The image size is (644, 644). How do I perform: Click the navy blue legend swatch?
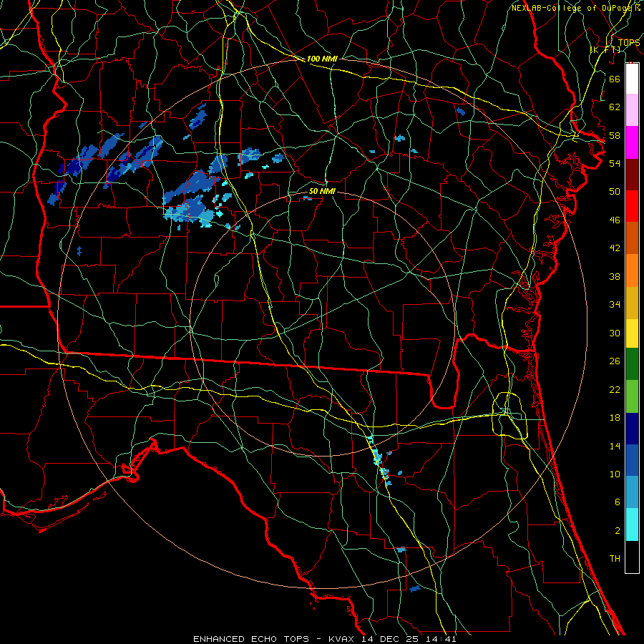632,429
